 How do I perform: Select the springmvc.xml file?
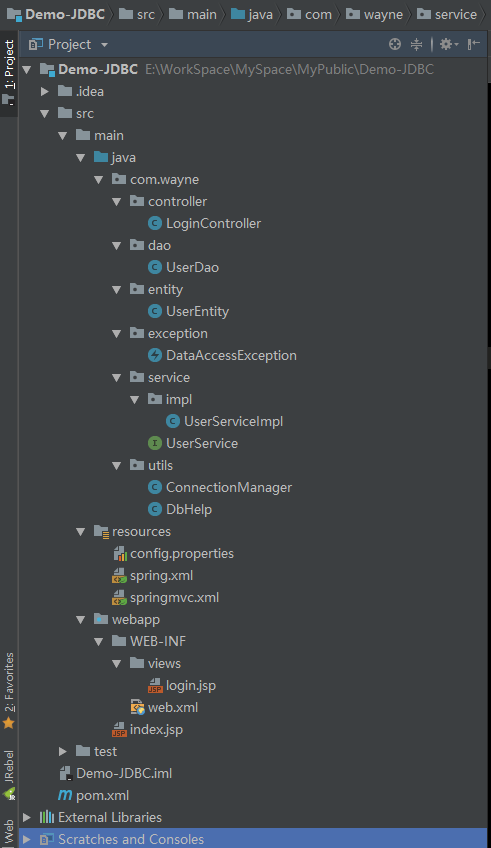tap(174, 598)
